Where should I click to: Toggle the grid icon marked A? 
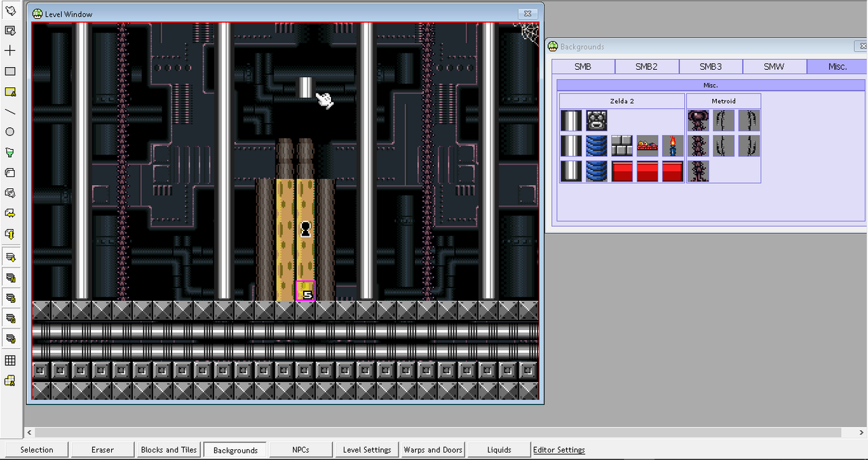[x=10, y=381]
